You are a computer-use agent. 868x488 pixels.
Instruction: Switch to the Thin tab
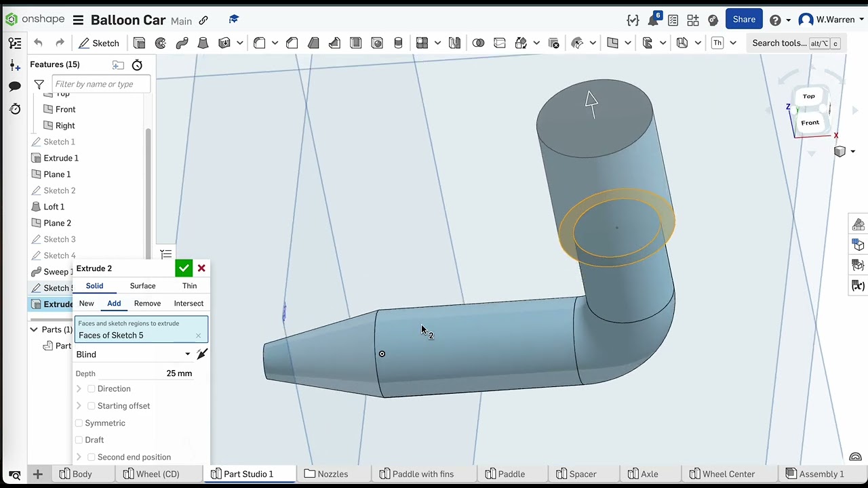tap(189, 286)
